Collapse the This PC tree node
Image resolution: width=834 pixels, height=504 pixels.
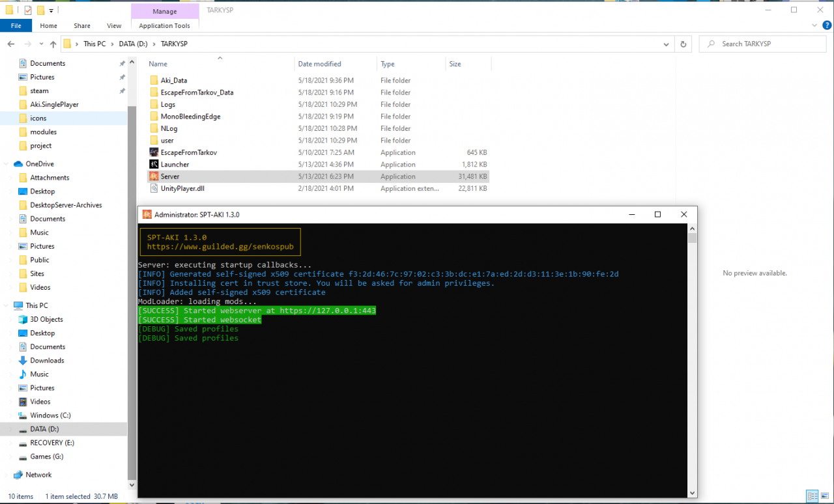point(7,305)
